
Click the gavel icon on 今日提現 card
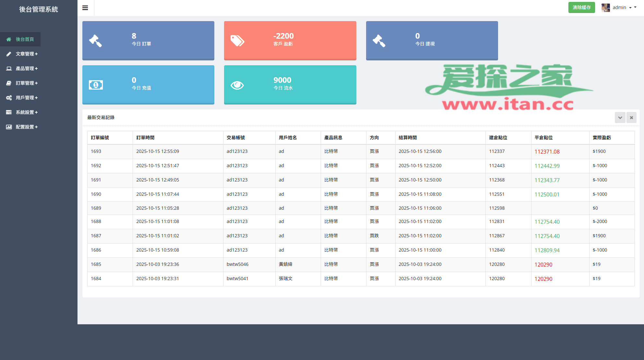(x=379, y=41)
